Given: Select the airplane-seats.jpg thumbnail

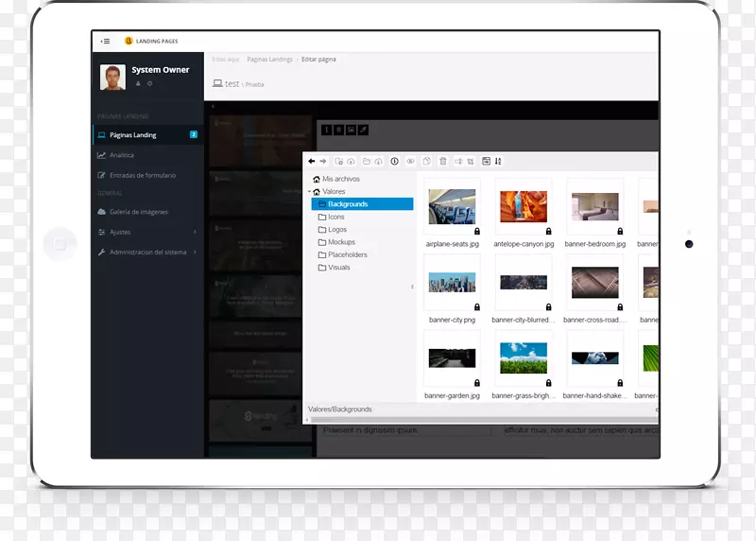Looking at the screenshot, I should coord(452,207).
